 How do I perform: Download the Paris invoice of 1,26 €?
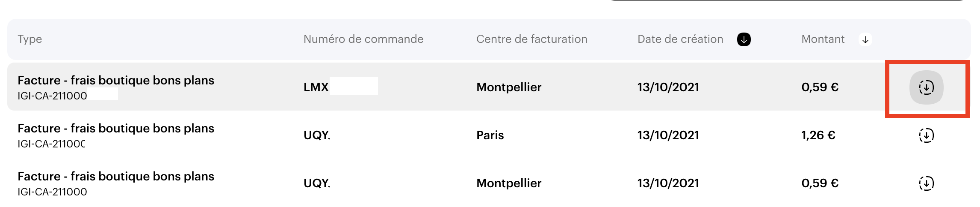click(926, 135)
